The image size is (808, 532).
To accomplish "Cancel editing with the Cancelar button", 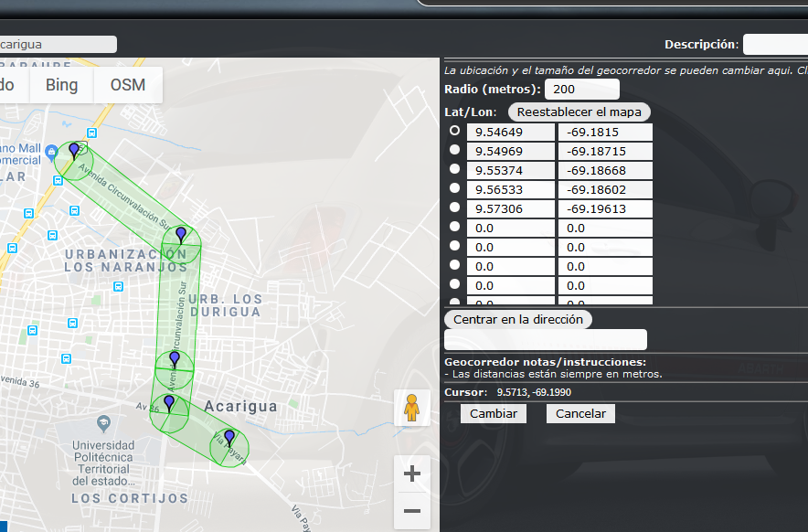I will [x=579, y=413].
